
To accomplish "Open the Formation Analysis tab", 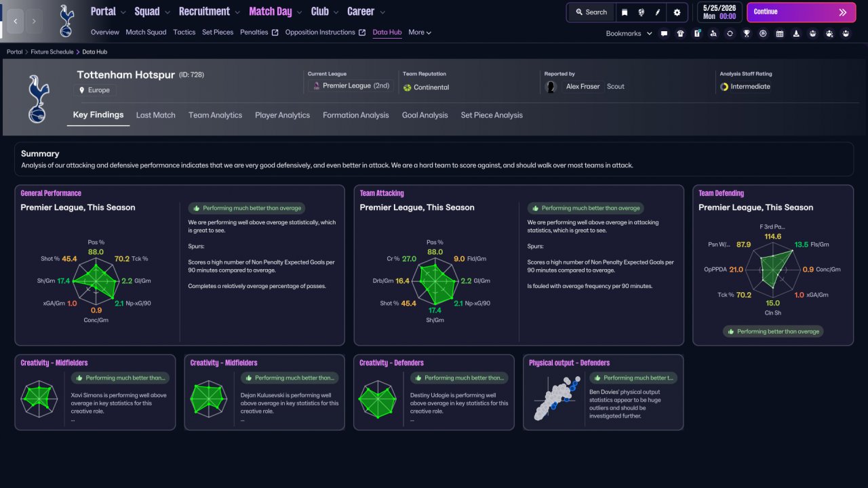I will [x=356, y=115].
